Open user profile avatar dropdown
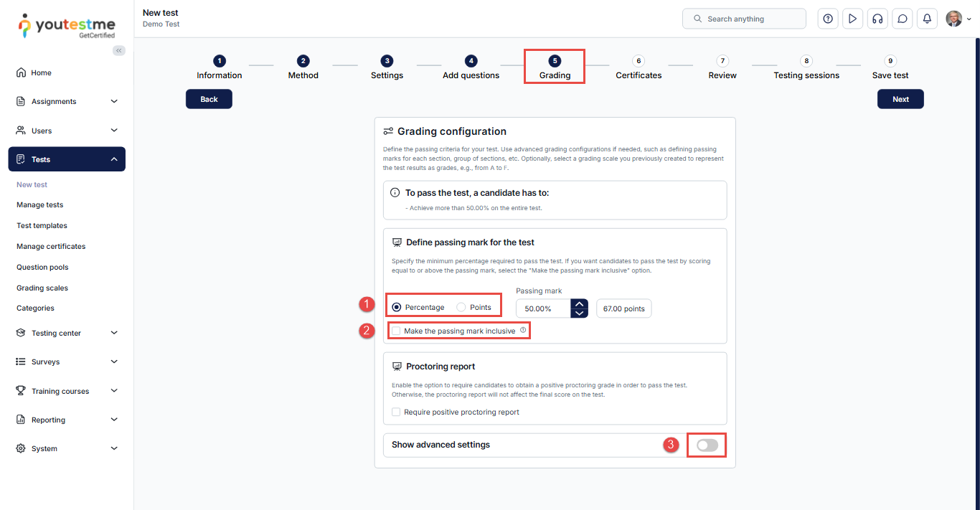The image size is (980, 510). 958,19
